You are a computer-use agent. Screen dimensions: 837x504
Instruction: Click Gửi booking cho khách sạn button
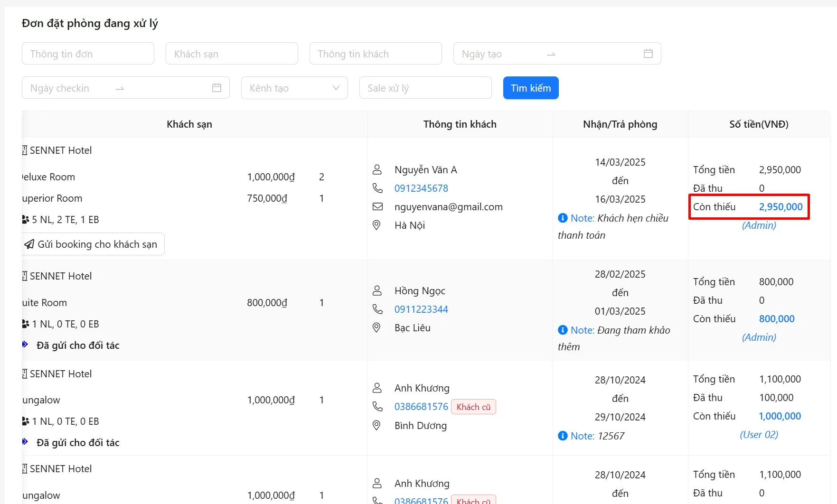pos(93,244)
